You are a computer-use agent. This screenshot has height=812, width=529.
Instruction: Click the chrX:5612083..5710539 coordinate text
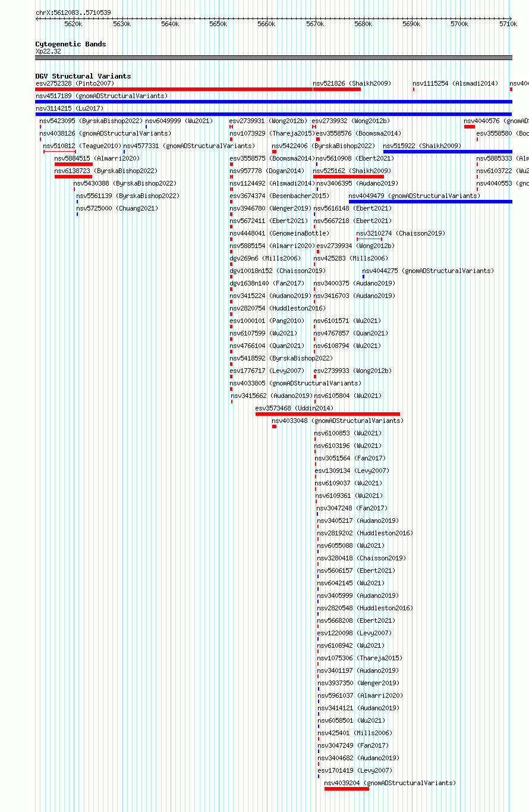(x=73, y=12)
